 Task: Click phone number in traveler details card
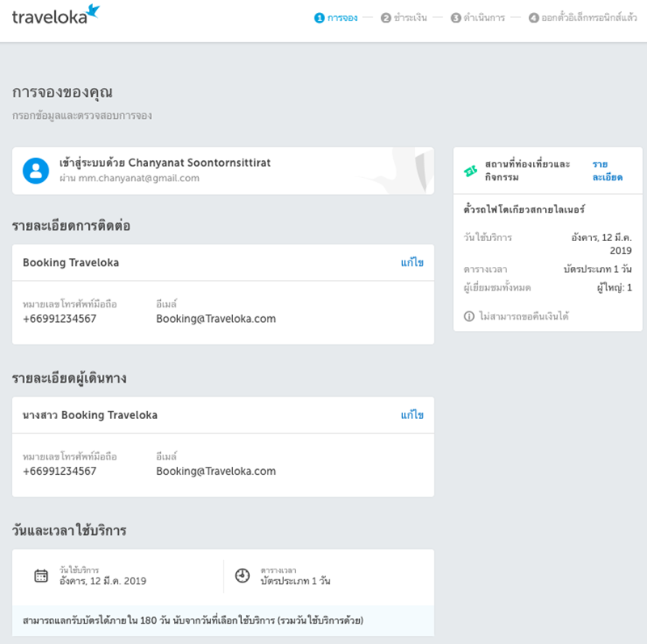coord(59,471)
